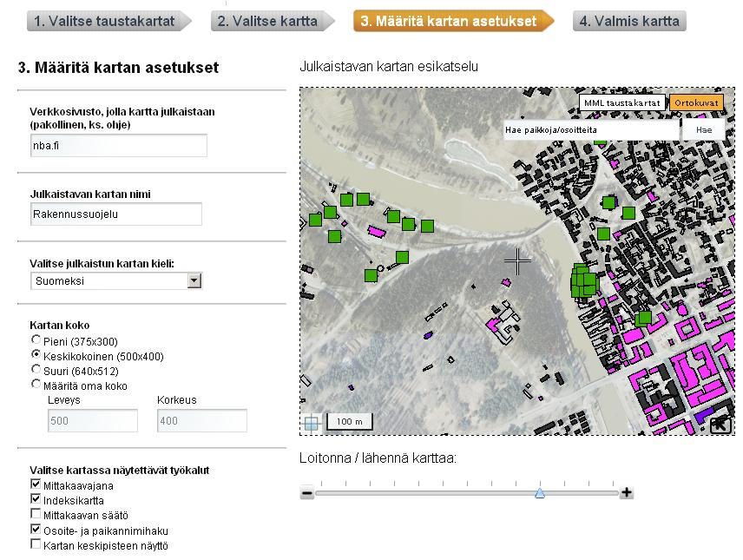Click the crosshair at map center
The width and height of the screenshot is (743, 560).
pyautogui.click(x=517, y=260)
